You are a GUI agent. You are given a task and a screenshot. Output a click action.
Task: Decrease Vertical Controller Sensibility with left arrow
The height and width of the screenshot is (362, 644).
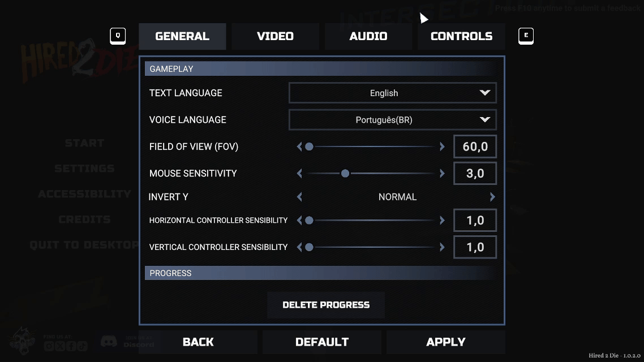click(299, 247)
